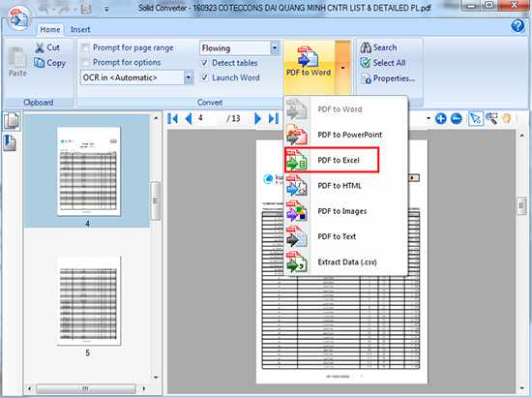
Task: Switch to the Home ribbon tab
Action: [50, 30]
